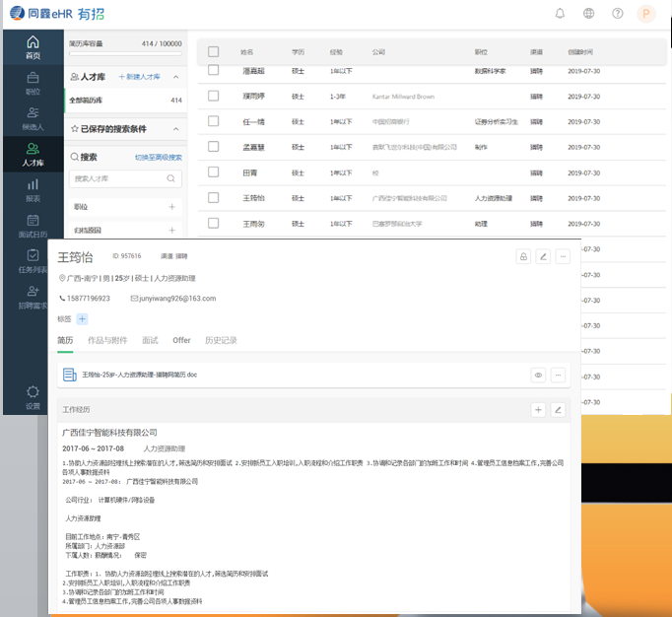Check the box for 任一晴 row
672x617 pixels.
[x=214, y=121]
